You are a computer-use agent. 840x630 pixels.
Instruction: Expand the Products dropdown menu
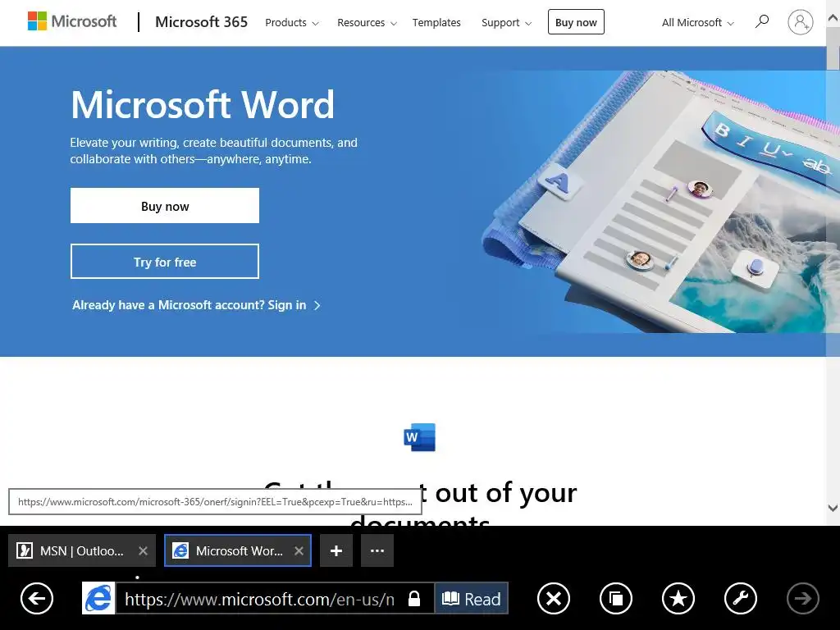[292, 22]
